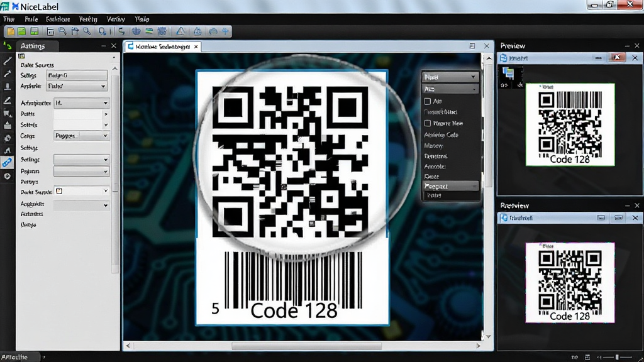The width and height of the screenshot is (644, 362).
Task: Click the plain triangle icon in toolbar
Action: click(180, 31)
